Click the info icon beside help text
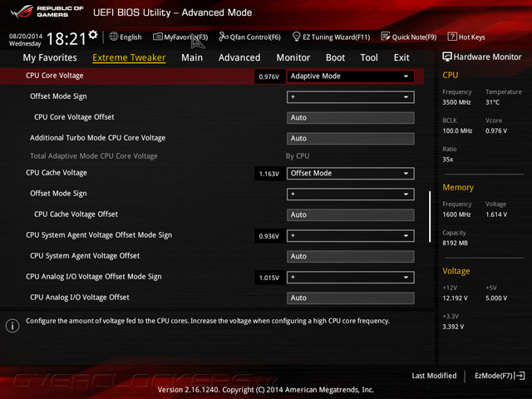The width and height of the screenshot is (532, 399). click(x=12, y=326)
